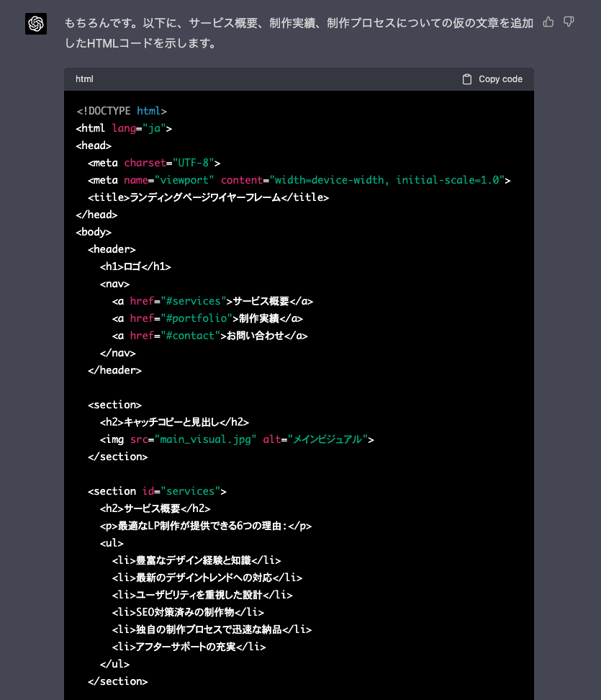Click the li 豊富なデザイン経験と知識 line
The image size is (601, 700).
[x=196, y=560]
